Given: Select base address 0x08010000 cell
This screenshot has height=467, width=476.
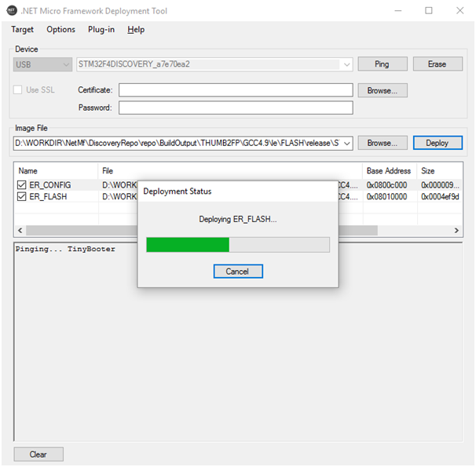Looking at the screenshot, I should point(386,196).
